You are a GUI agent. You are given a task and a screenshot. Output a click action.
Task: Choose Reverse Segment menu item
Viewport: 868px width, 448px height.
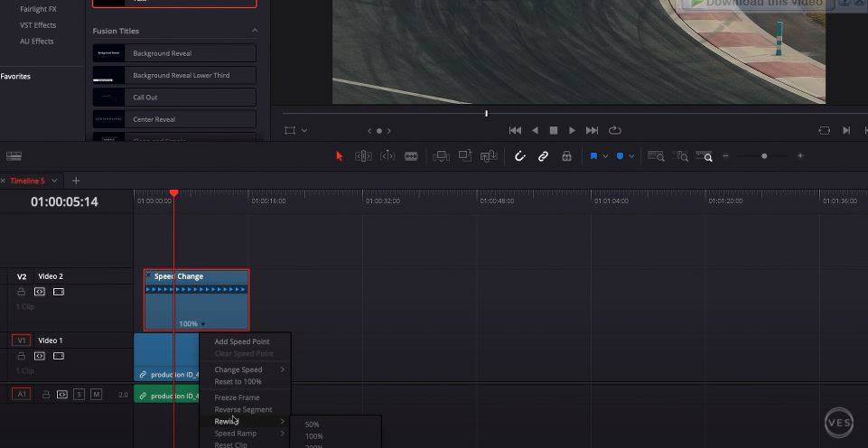point(244,410)
